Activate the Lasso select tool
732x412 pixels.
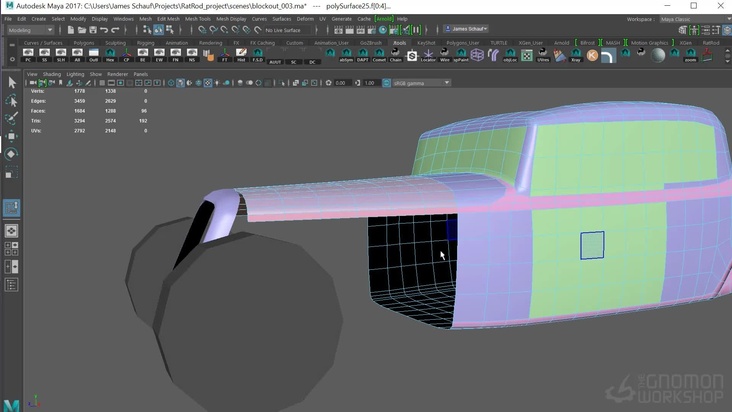click(11, 101)
